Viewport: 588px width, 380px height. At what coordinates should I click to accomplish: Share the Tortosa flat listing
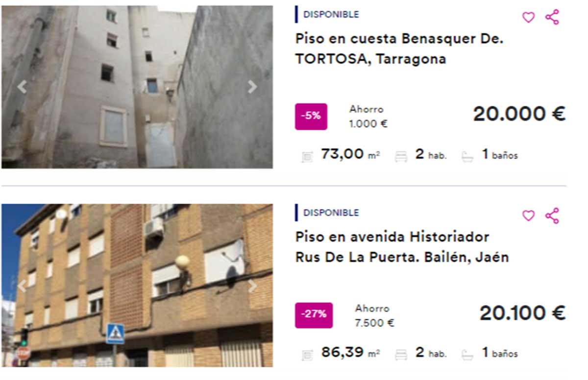pyautogui.click(x=552, y=17)
